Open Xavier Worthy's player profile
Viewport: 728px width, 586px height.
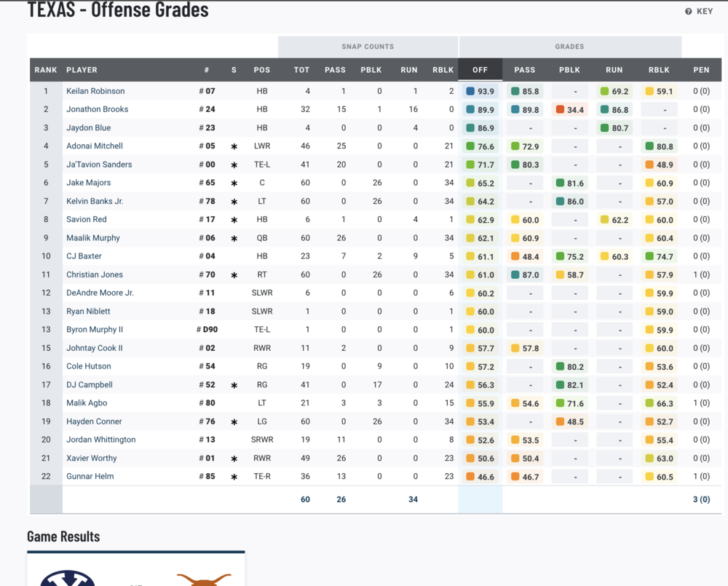tap(91, 458)
